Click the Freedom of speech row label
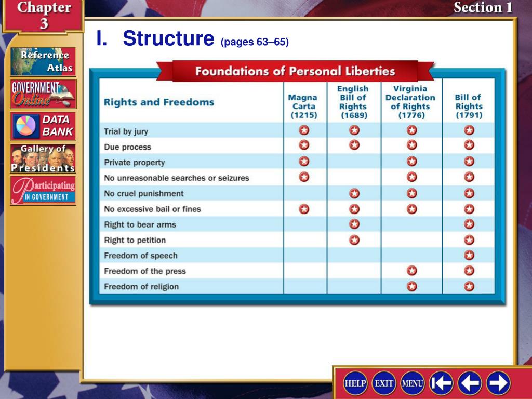Image resolution: width=532 pixels, height=399 pixels. pos(141,256)
